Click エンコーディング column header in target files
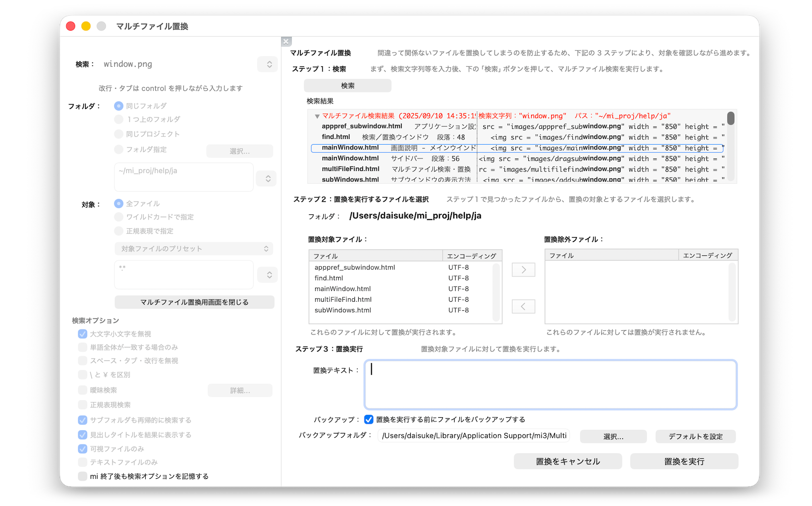The width and height of the screenshot is (812, 506). pyautogui.click(x=471, y=256)
